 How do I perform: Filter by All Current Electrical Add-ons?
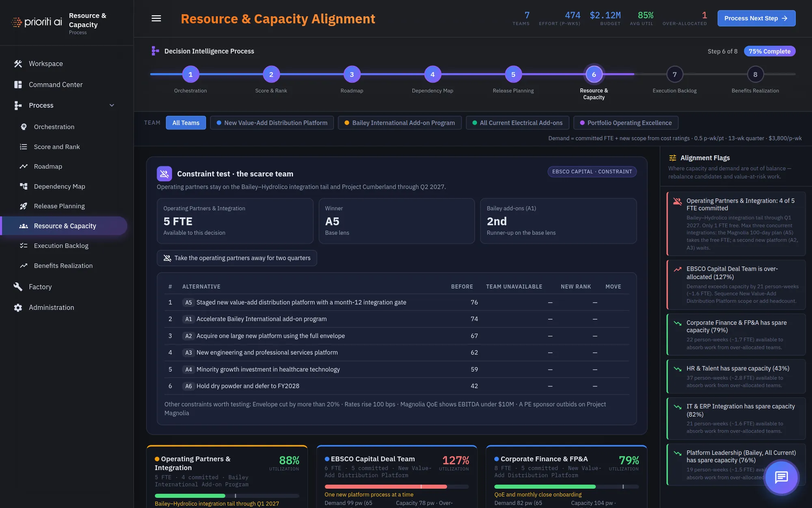point(517,123)
